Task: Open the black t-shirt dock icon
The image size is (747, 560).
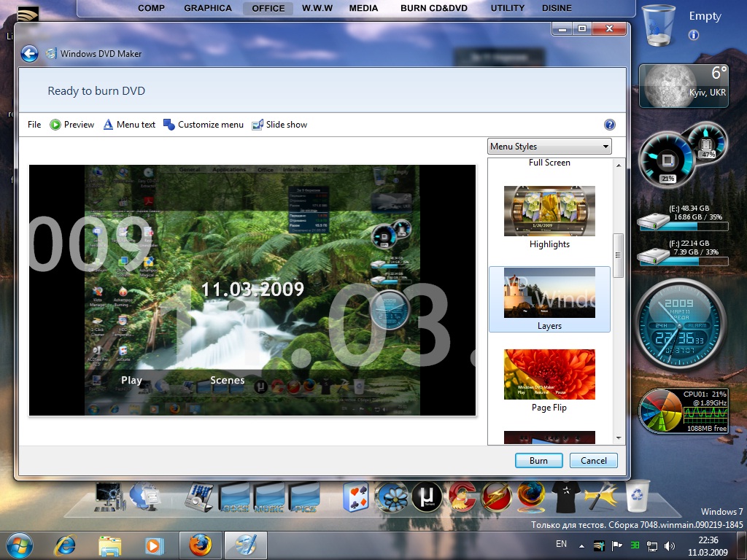Action: tap(566, 496)
